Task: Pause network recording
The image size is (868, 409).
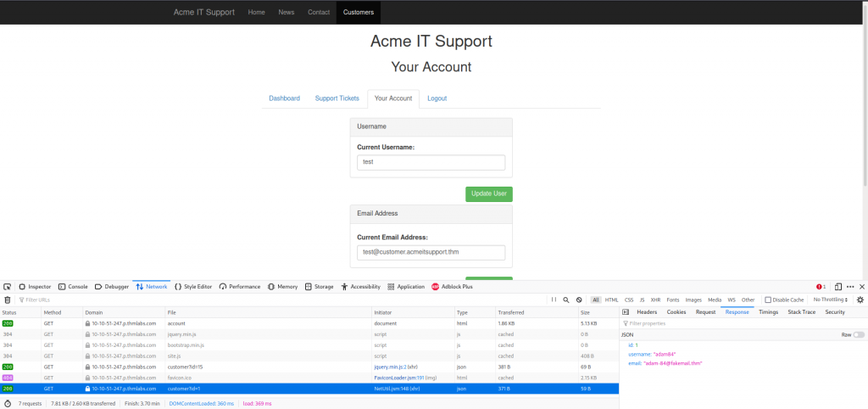Action: pos(554,300)
